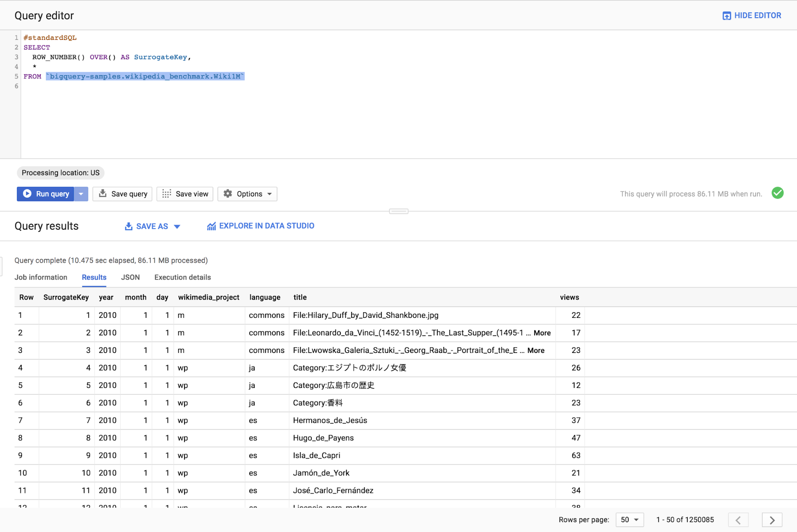Expand the Options dropdown menu
This screenshot has width=797, height=532.
pyautogui.click(x=247, y=193)
